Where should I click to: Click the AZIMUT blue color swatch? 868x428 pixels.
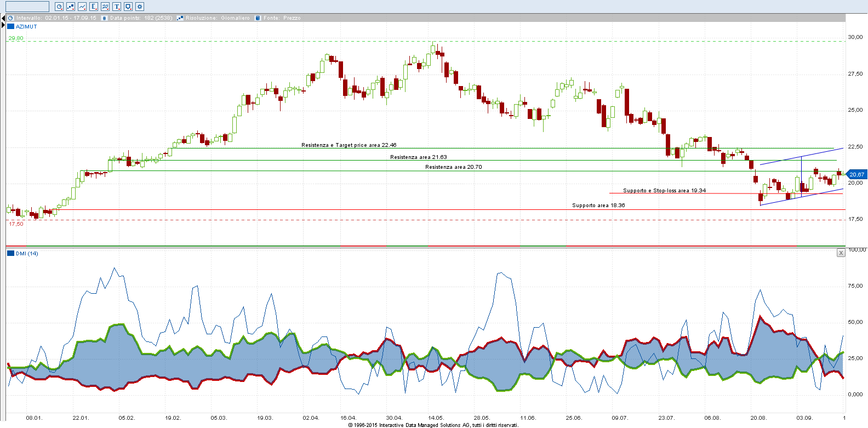(10, 26)
